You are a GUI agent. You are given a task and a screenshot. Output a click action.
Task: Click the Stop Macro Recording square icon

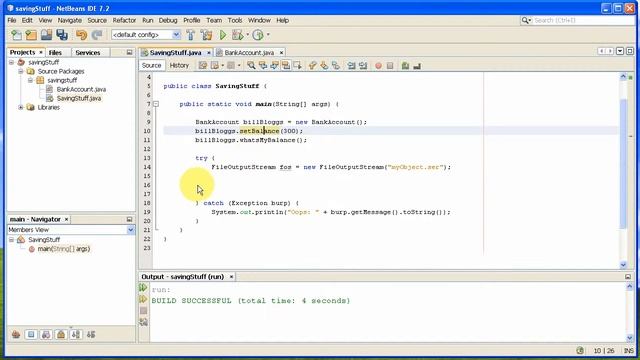click(x=390, y=66)
